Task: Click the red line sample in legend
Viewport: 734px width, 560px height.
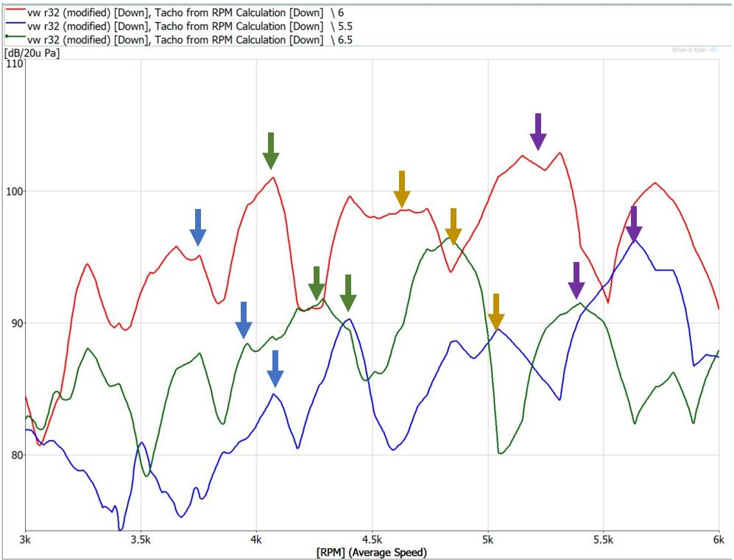Action: [15, 10]
